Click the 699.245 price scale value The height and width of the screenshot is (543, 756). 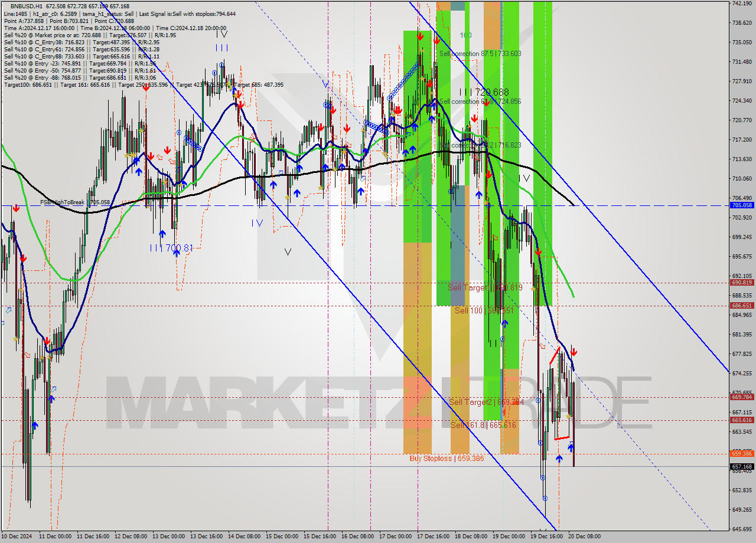[x=741, y=237]
